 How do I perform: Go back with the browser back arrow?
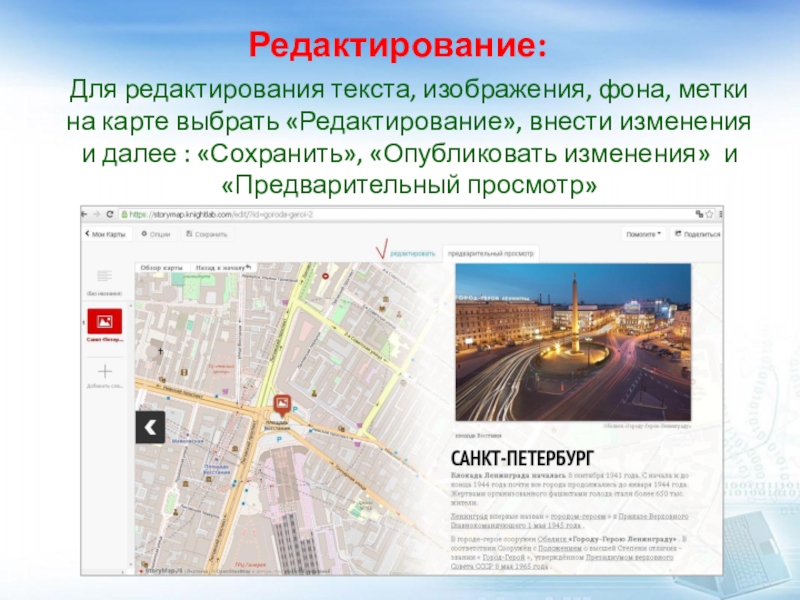click(x=84, y=214)
